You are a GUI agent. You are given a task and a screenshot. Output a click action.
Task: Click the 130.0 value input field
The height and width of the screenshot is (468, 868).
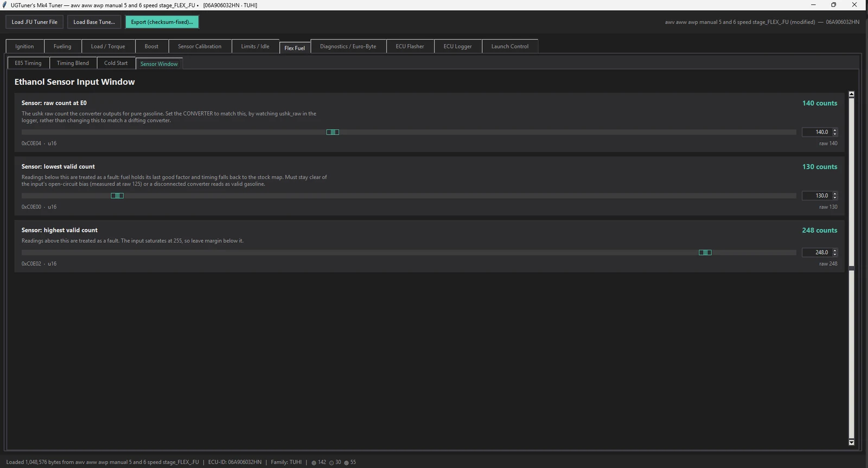818,195
